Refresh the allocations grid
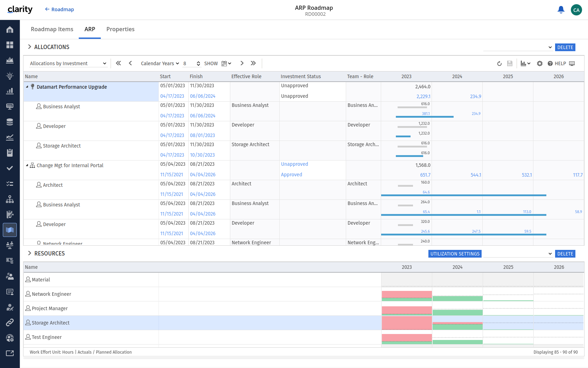 click(499, 63)
